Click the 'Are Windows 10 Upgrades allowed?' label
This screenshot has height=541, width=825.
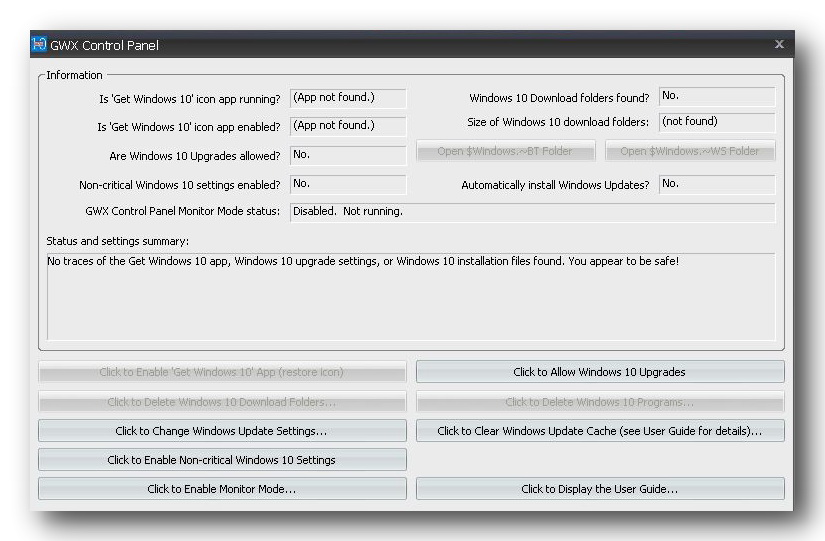click(x=195, y=156)
